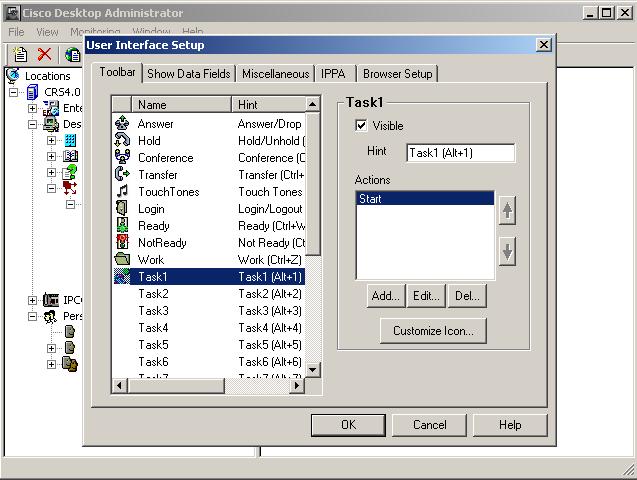
Task: Click the Login door icon
Action: click(122, 208)
